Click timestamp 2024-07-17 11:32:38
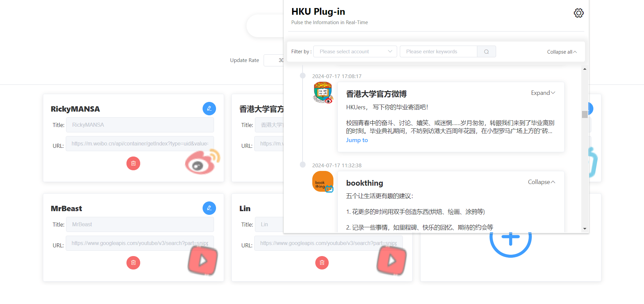The width and height of the screenshot is (644, 304). [337, 166]
